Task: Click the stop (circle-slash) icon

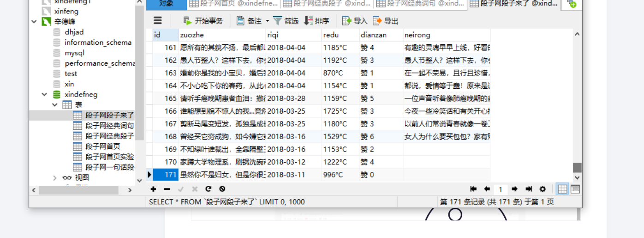Action: tap(222, 189)
